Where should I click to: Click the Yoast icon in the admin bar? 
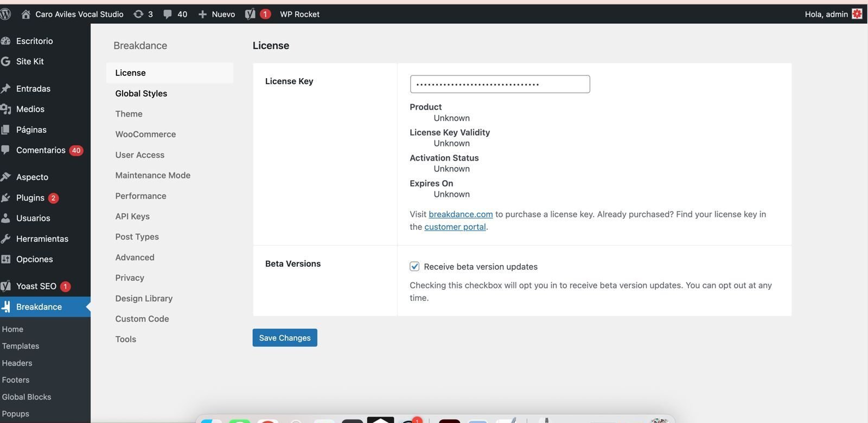click(250, 14)
